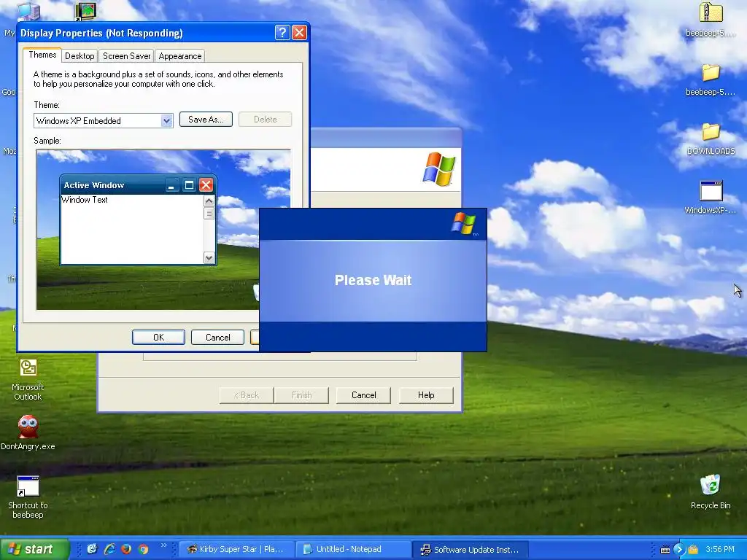Select the DOWNLOADS folder icon

711,139
